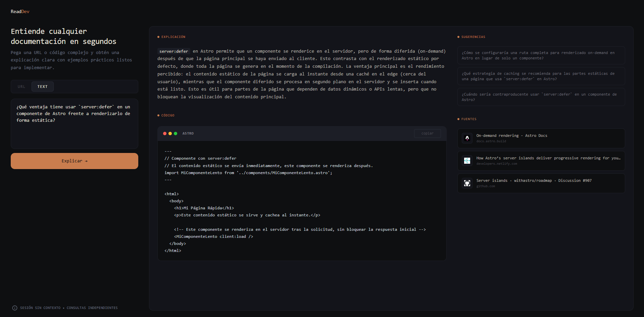Open the Netlify server islands article source
The height and width of the screenshot is (317, 644).
pyautogui.click(x=541, y=161)
